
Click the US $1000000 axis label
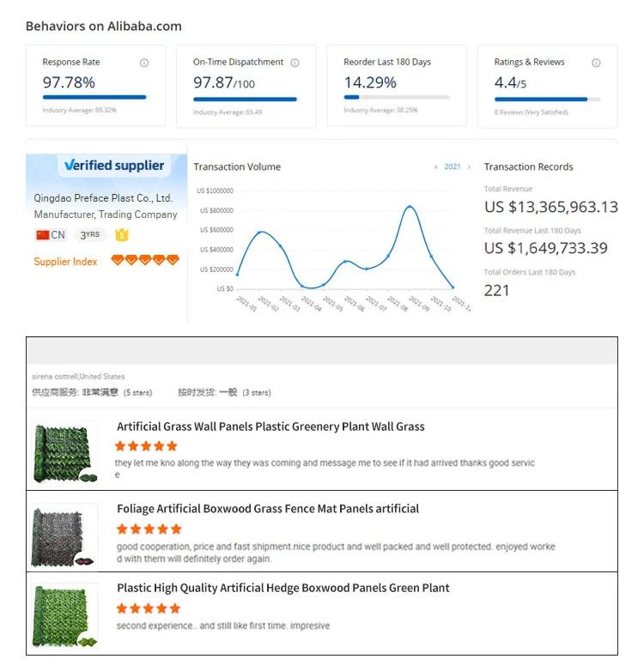click(215, 190)
